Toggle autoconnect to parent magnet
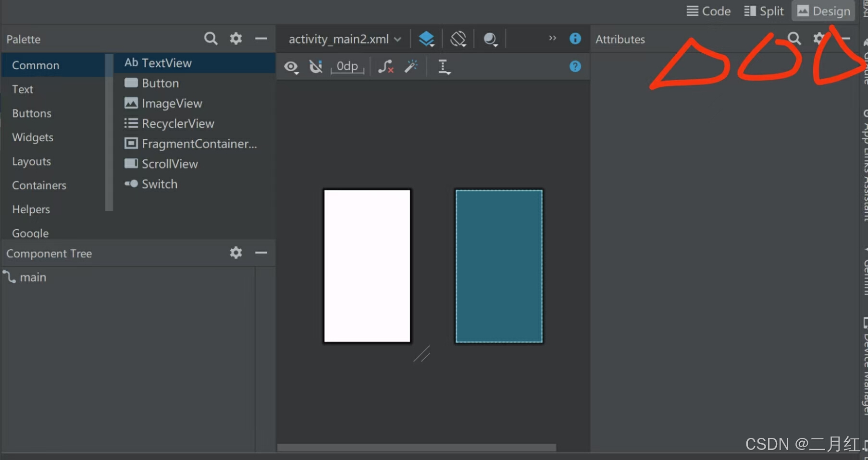Screen dimensions: 868x460 click(x=316, y=67)
